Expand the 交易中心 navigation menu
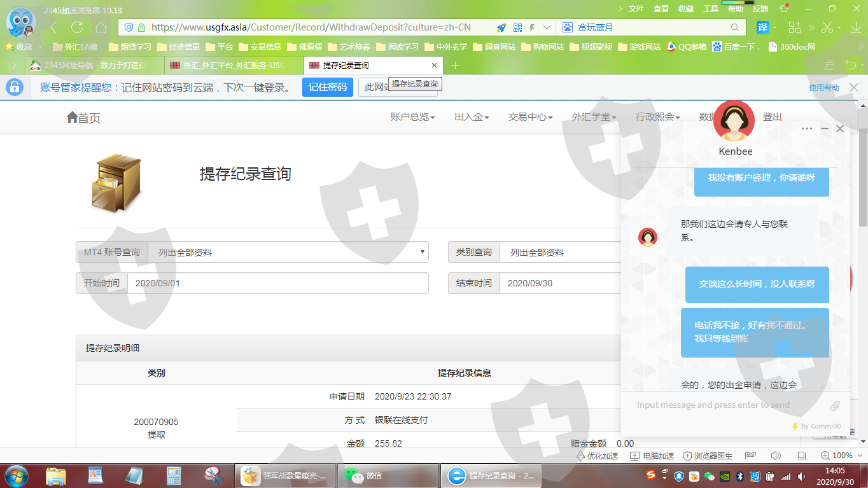The image size is (868, 488). click(x=529, y=117)
